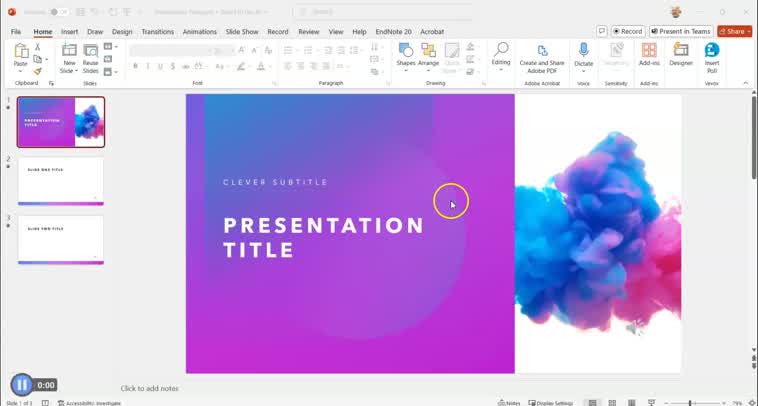The height and width of the screenshot is (406, 758).
Task: Start Dictate with the microphone icon
Action: pyautogui.click(x=583, y=50)
